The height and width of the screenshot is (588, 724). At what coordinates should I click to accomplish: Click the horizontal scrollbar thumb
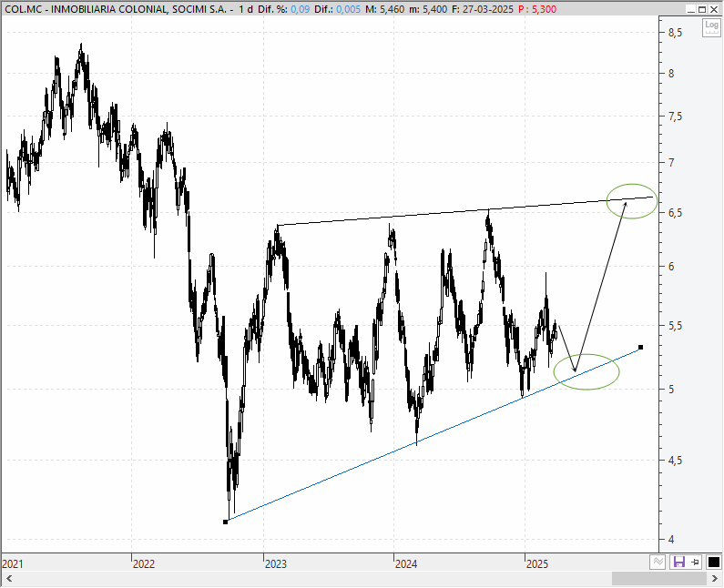(x=660, y=578)
